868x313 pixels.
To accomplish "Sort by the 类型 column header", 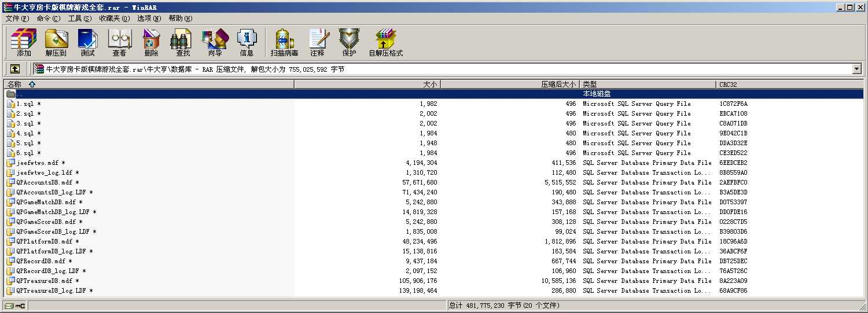I will pos(648,84).
